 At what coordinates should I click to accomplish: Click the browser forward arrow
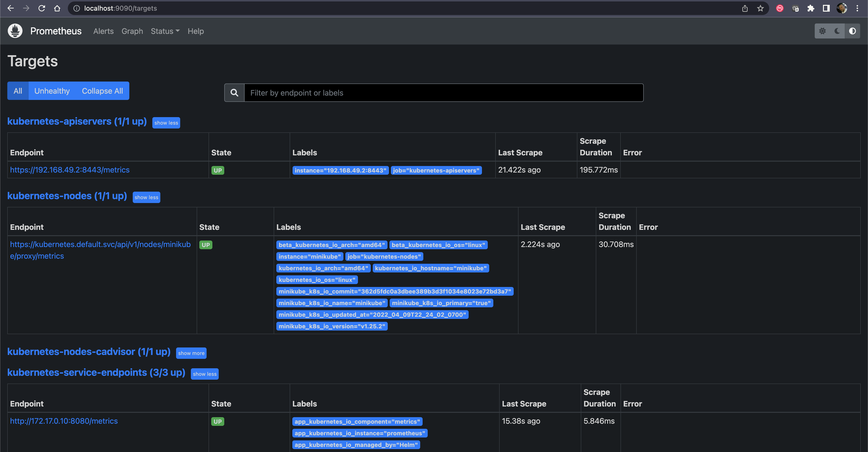click(26, 8)
